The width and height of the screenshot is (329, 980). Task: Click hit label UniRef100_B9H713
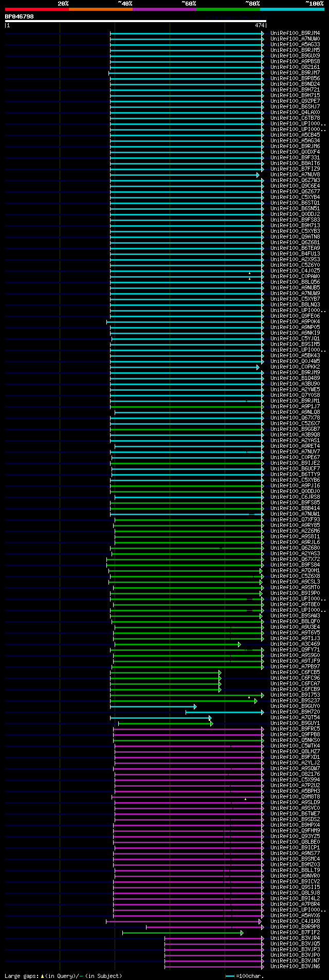[295, 226]
